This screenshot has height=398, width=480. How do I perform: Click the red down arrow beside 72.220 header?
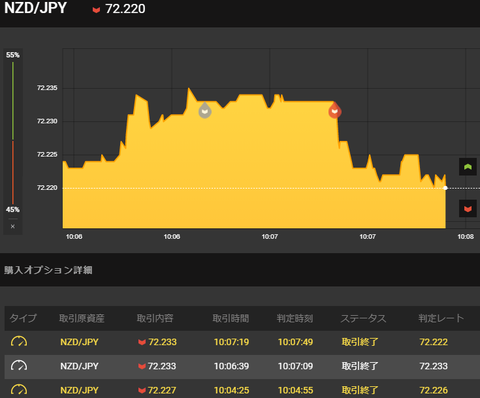point(96,10)
